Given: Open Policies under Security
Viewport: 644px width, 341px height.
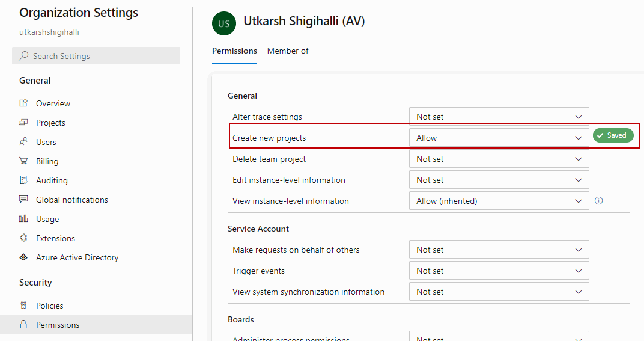Looking at the screenshot, I should pyautogui.click(x=49, y=306).
